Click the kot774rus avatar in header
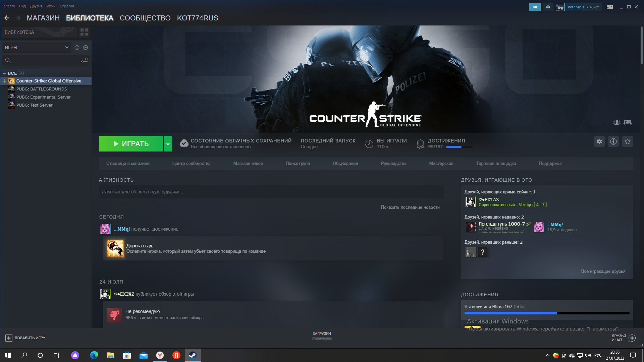Image resolution: width=644 pixels, height=362 pixels. [x=560, y=7]
